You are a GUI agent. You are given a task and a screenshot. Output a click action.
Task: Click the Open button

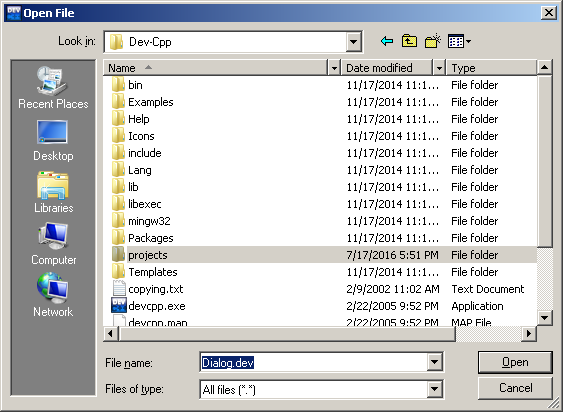515,362
